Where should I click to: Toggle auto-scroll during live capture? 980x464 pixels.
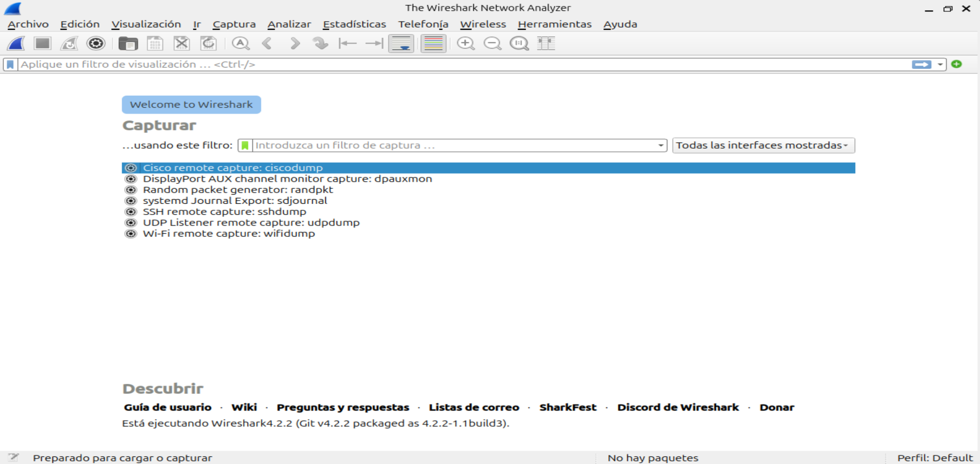tap(401, 43)
